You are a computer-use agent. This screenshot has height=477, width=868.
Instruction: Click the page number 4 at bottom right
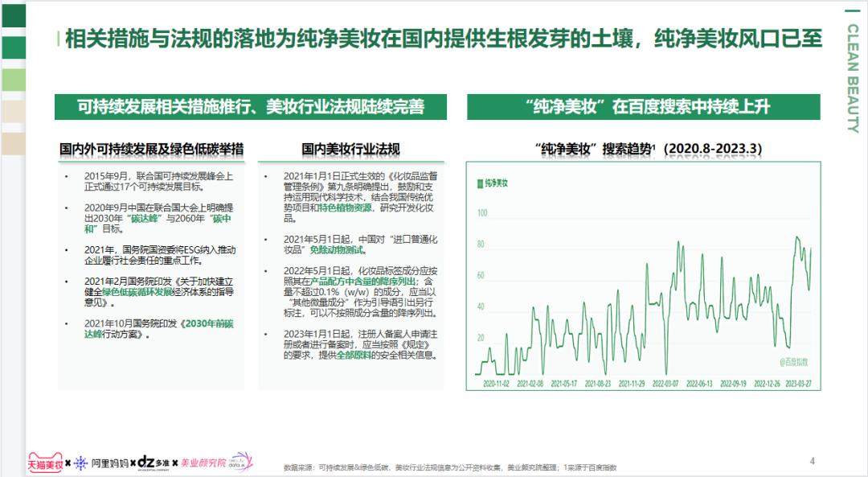point(813,460)
